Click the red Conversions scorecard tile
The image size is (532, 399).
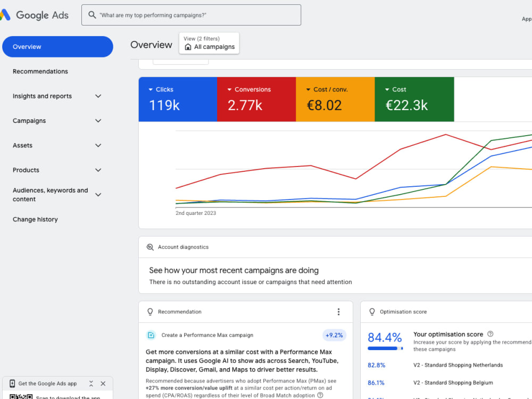click(x=256, y=99)
